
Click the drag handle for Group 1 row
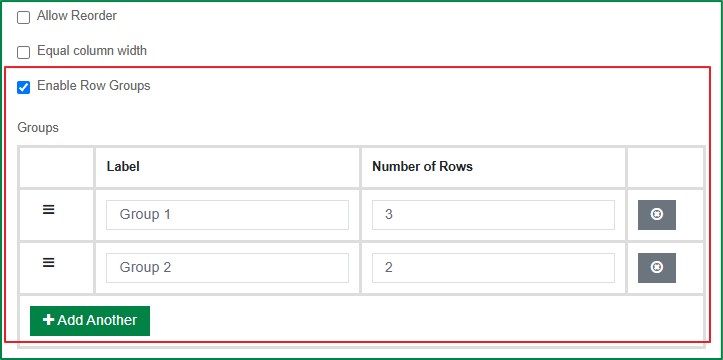[48, 210]
